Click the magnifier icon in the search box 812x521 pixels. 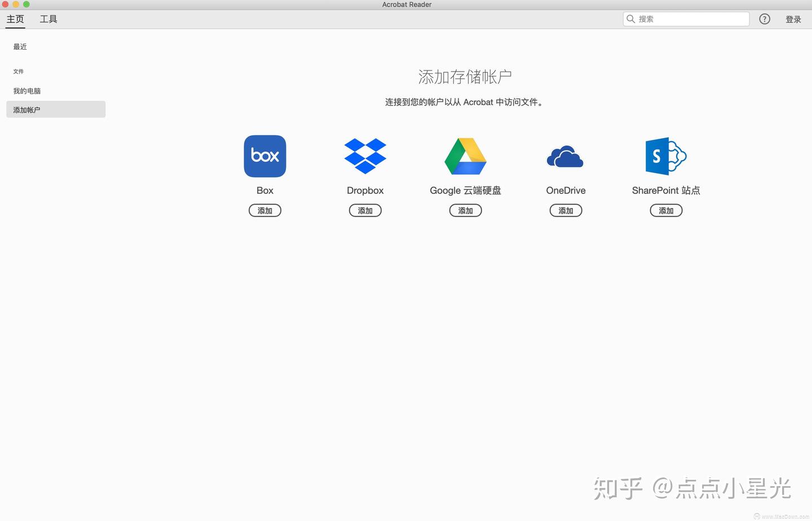630,19
